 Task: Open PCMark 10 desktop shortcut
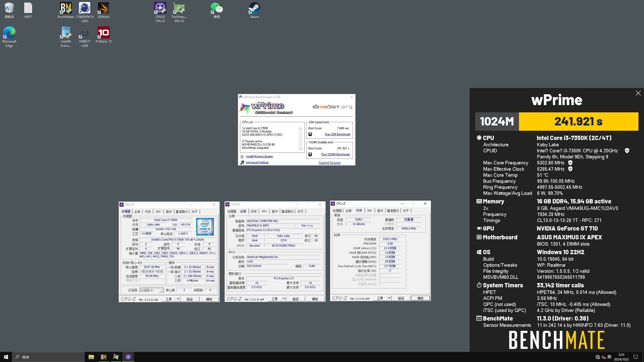tap(103, 35)
